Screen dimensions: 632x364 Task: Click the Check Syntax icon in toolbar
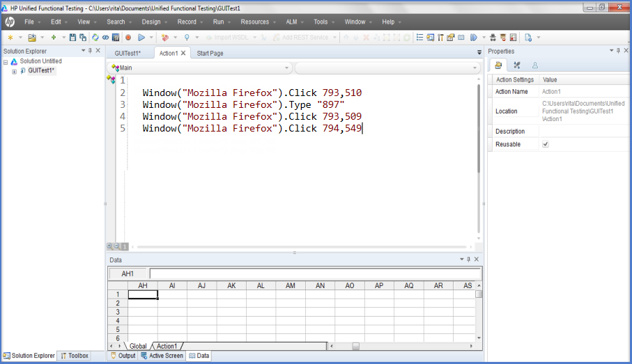116,38
